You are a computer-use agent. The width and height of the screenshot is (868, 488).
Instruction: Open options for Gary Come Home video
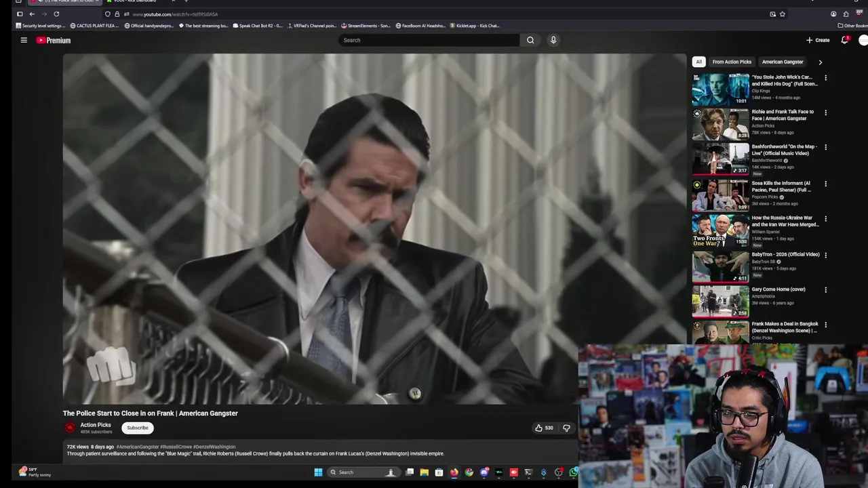pyautogui.click(x=825, y=290)
